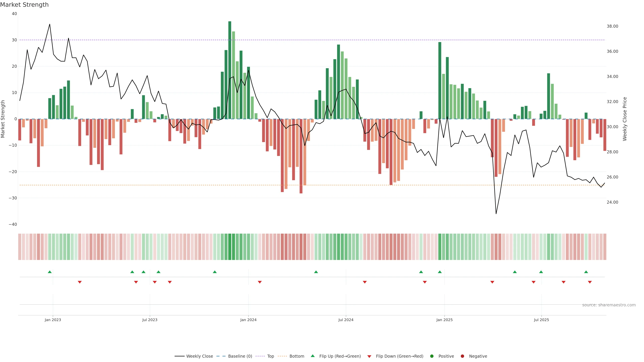Click the Weekly Close Price axis label
Image resolution: width=644 pixels, height=362 pixels.
[x=625, y=119]
